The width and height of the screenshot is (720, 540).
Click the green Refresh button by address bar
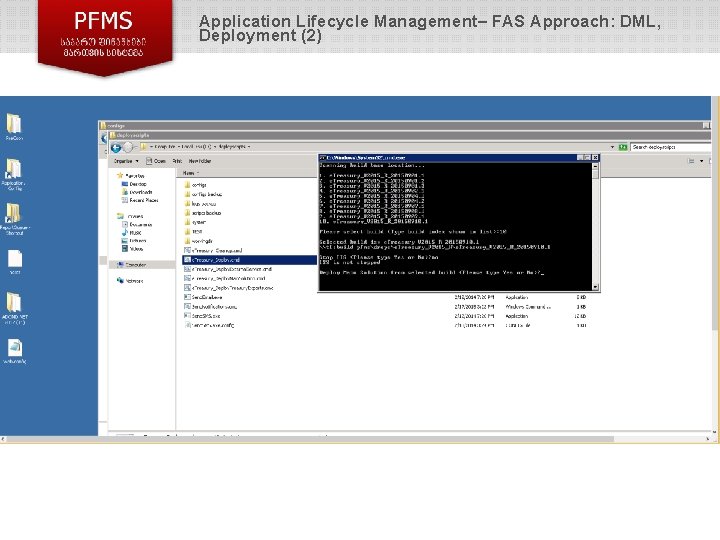[623, 147]
